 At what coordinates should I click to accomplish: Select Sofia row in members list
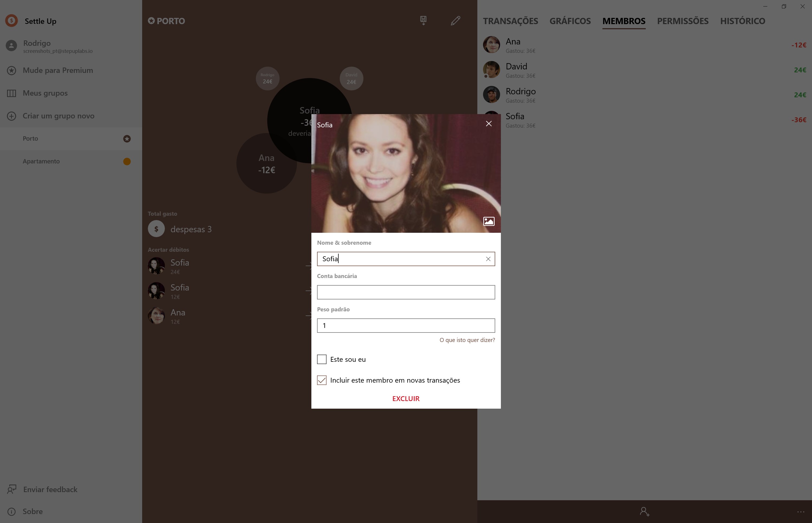(x=644, y=120)
